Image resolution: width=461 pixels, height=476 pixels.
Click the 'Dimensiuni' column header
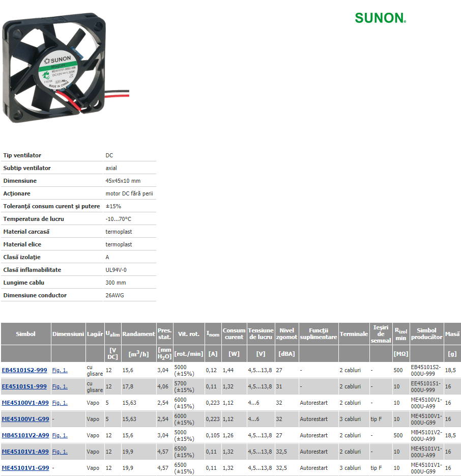click(68, 334)
